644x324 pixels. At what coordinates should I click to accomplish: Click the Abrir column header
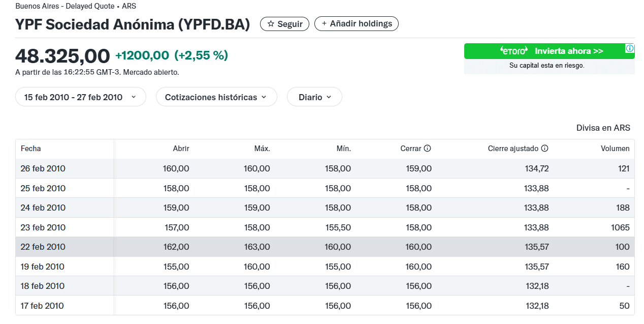coord(181,149)
